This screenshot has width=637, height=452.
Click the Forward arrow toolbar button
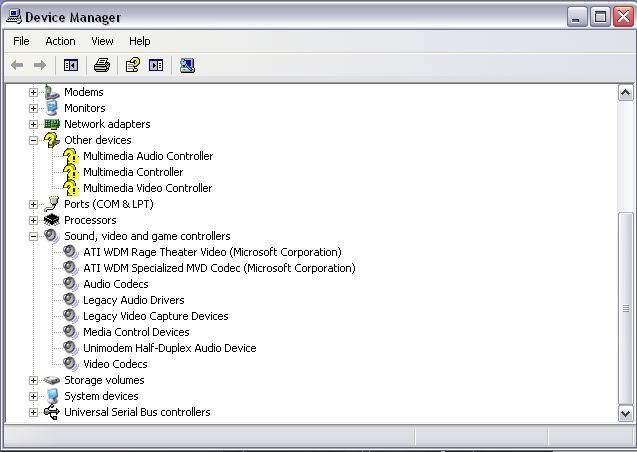click(40, 65)
